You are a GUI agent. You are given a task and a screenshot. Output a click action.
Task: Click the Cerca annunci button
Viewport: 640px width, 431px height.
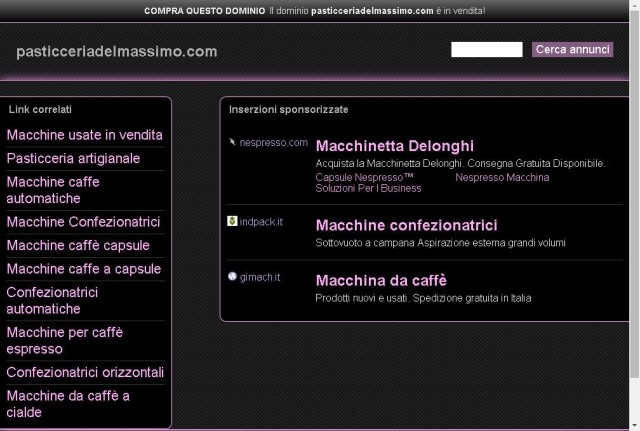[x=572, y=50]
